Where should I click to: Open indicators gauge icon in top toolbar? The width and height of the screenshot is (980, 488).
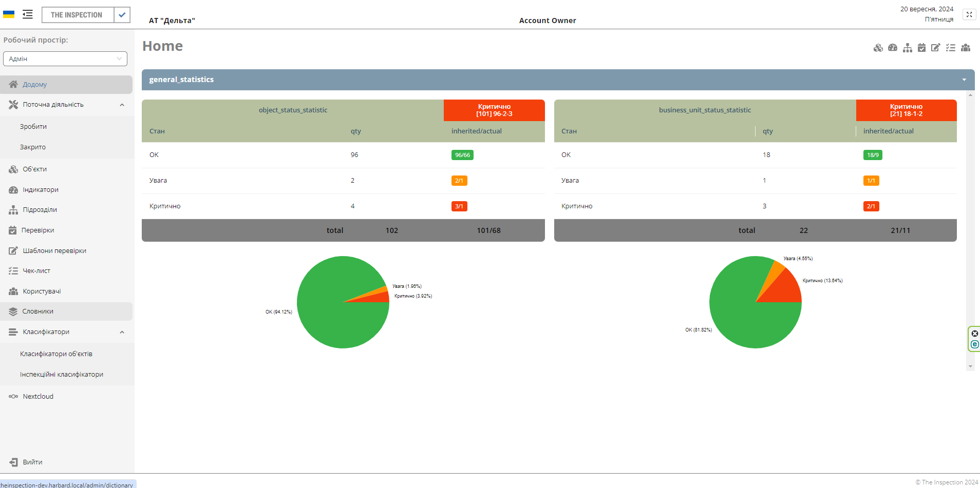pos(893,48)
